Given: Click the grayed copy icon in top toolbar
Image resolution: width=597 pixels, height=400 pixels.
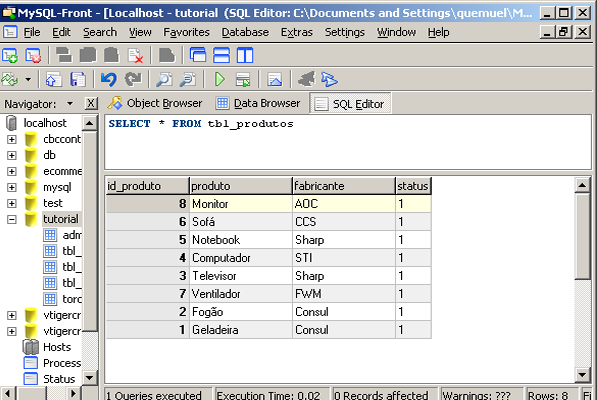Looking at the screenshot, I should click(88, 56).
